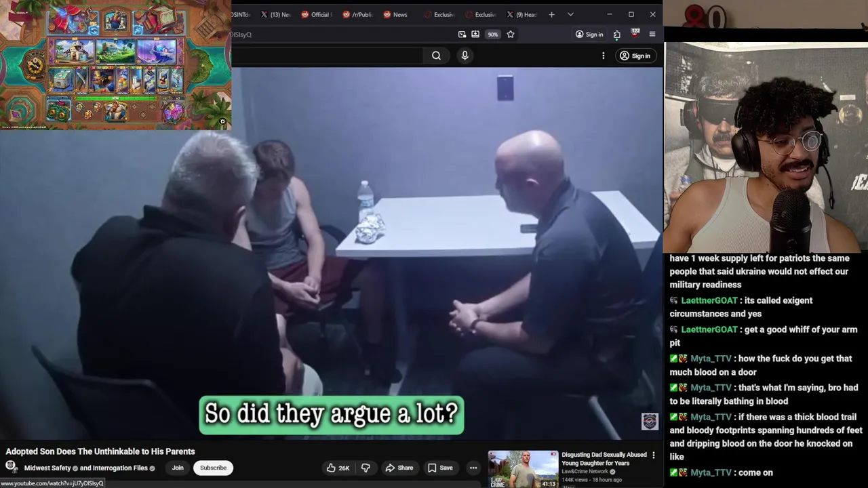Screen dimensions: 868x488
Task: Bookmark this page with the star icon
Action: pos(511,35)
